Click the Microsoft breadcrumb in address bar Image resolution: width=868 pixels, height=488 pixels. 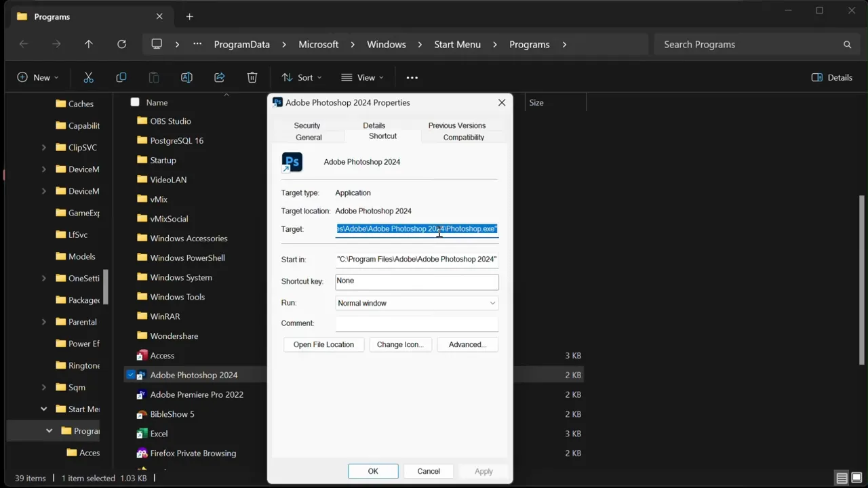click(319, 45)
